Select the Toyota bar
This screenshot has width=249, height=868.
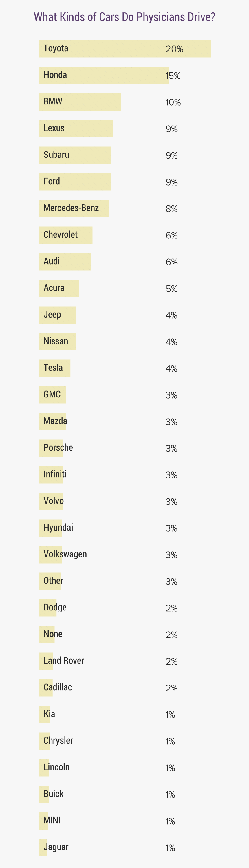125,49
